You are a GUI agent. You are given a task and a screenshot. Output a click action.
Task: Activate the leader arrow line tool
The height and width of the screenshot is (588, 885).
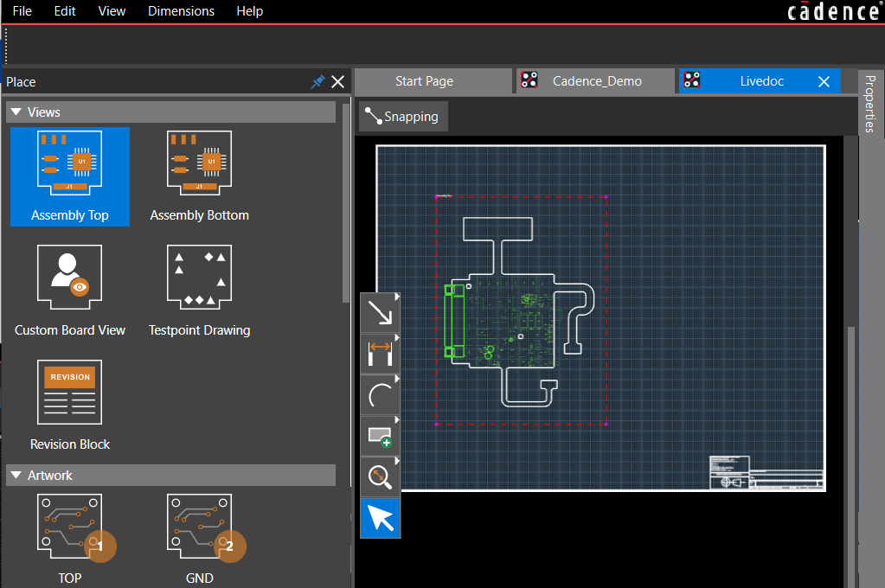380,312
